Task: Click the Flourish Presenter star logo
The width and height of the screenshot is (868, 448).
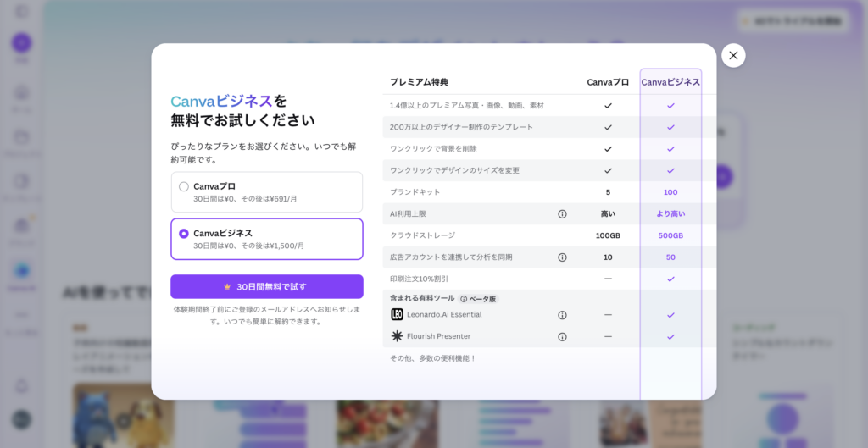Action: coord(397,336)
